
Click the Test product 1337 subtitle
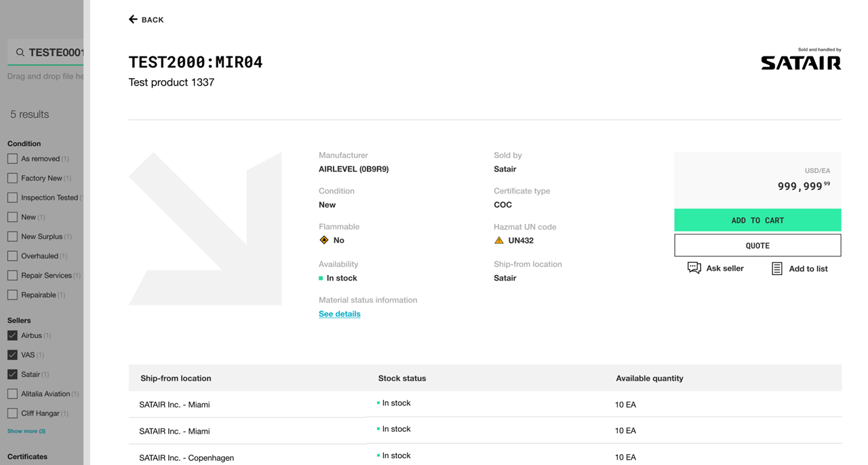click(172, 82)
